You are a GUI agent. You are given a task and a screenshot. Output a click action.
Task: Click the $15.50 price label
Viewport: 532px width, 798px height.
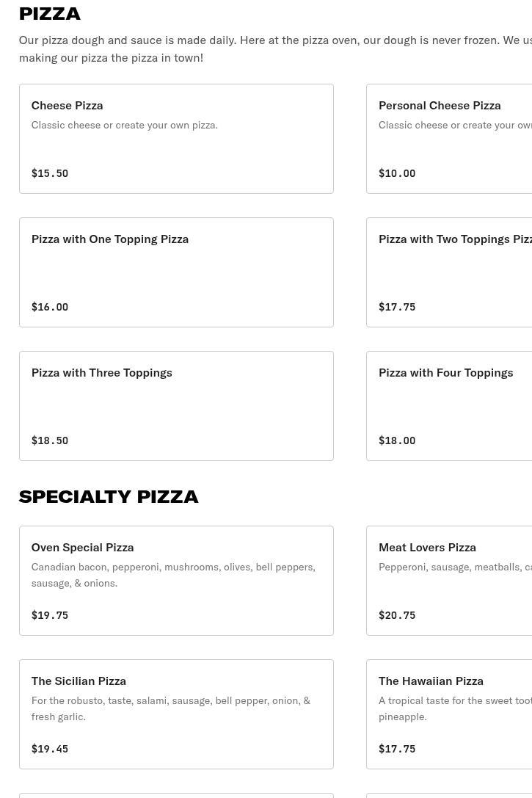point(49,174)
